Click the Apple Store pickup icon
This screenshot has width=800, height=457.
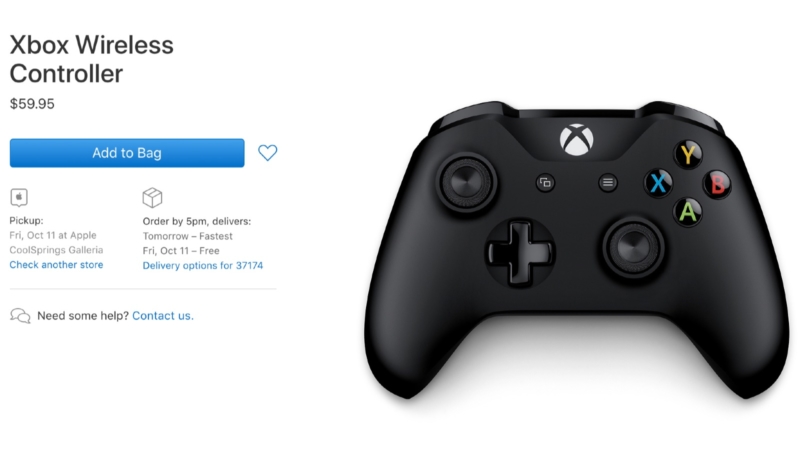[x=19, y=197]
